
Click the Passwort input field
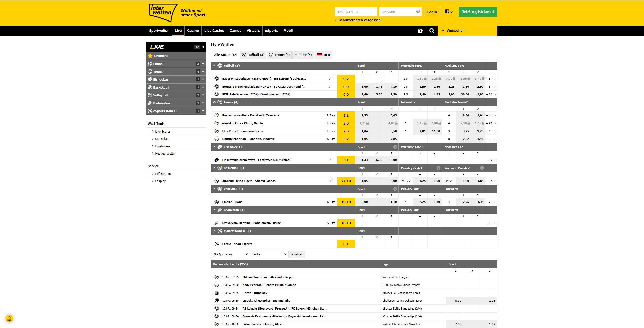400,12
